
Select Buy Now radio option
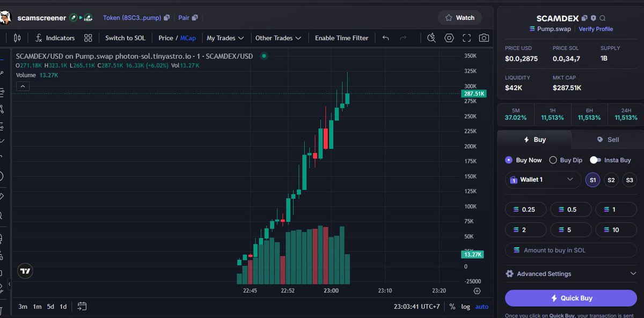pos(509,160)
